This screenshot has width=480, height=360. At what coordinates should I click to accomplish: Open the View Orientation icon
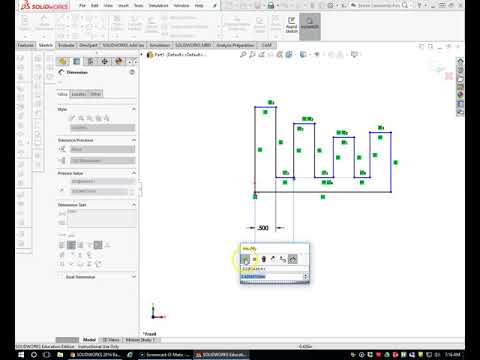[x=289, y=54]
